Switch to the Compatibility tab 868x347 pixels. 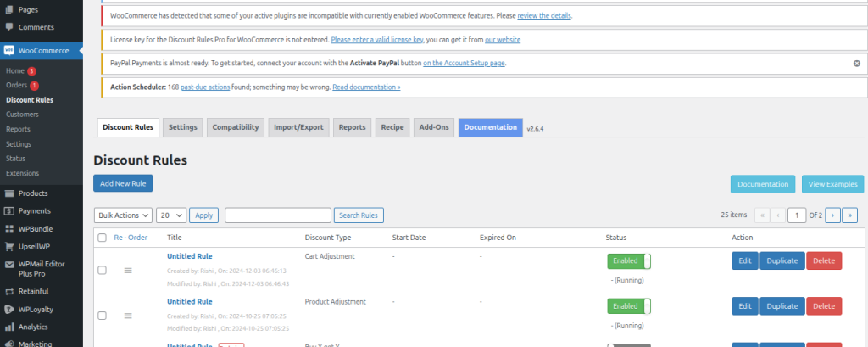click(235, 127)
